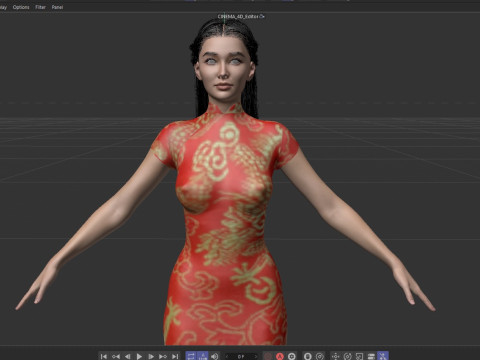Click the current frame field
This screenshot has height=360, width=480.
(241, 356)
